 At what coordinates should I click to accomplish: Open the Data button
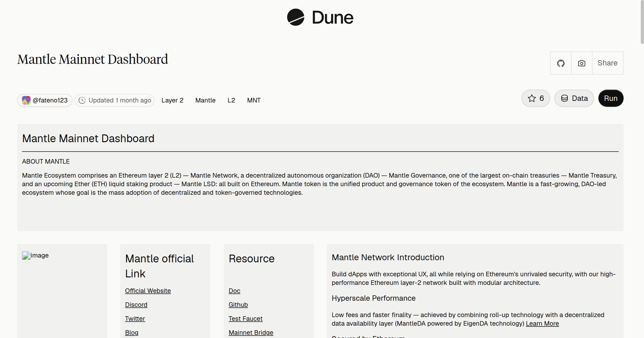574,98
